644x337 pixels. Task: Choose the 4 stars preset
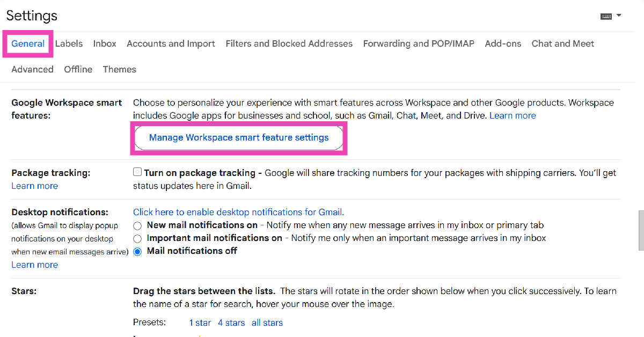[x=231, y=323]
